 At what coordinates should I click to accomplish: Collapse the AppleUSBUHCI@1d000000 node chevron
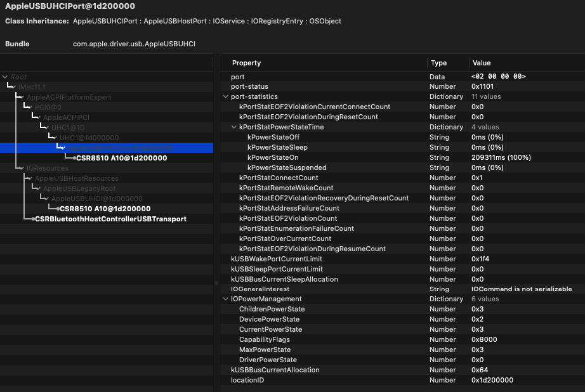click(47, 199)
